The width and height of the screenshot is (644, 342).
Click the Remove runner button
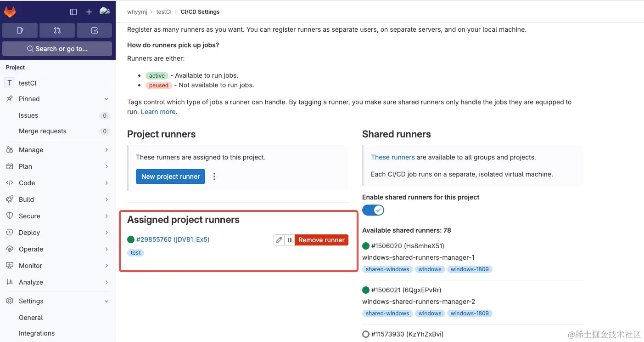tap(321, 239)
